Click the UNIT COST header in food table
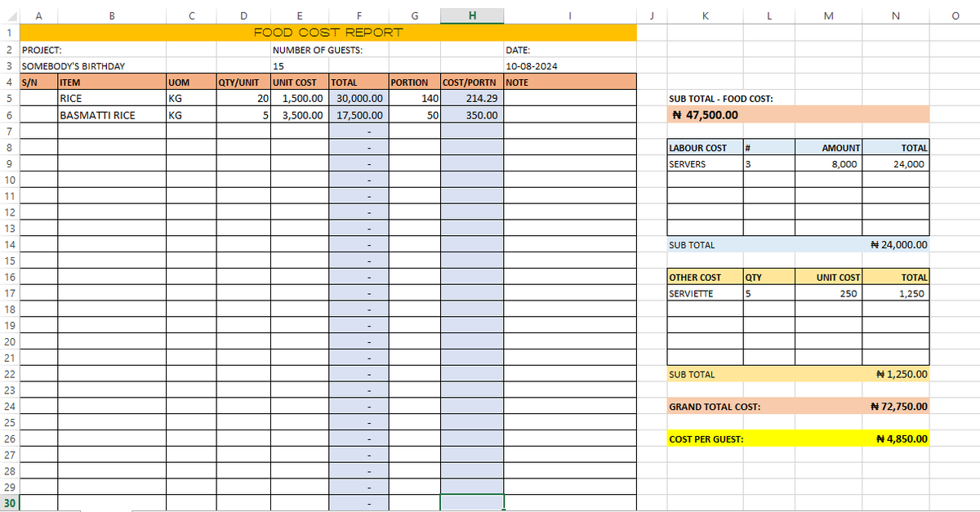 [x=300, y=82]
